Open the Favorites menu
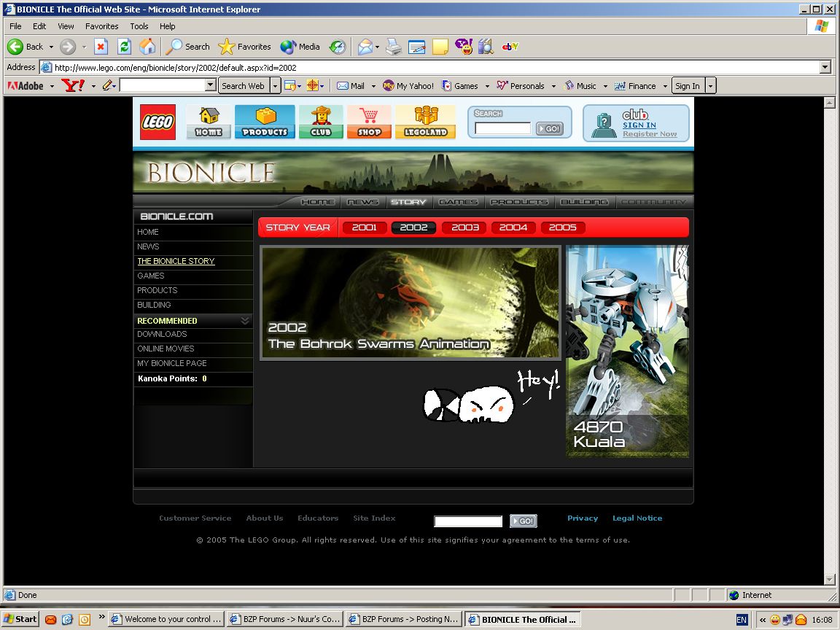840x630 pixels. 102,26
